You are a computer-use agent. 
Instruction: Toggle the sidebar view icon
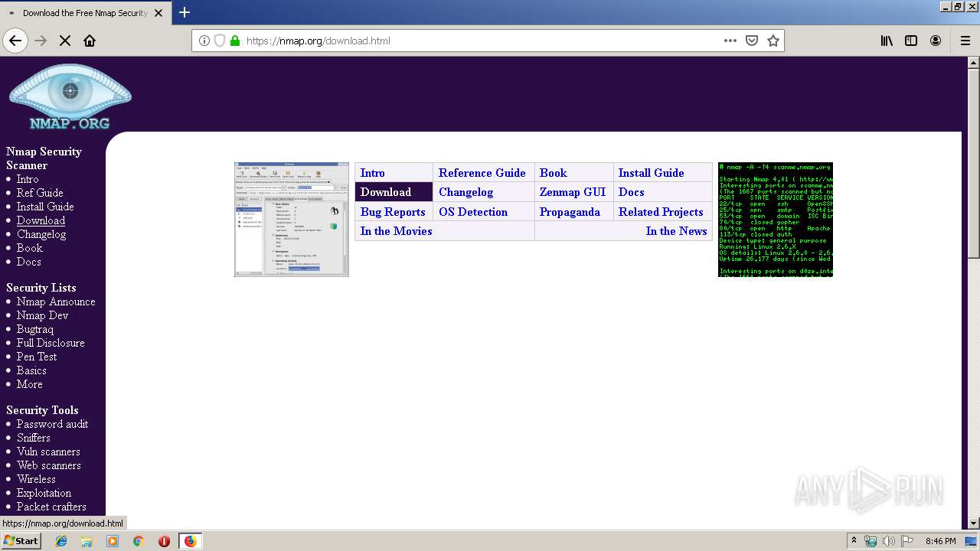[911, 41]
